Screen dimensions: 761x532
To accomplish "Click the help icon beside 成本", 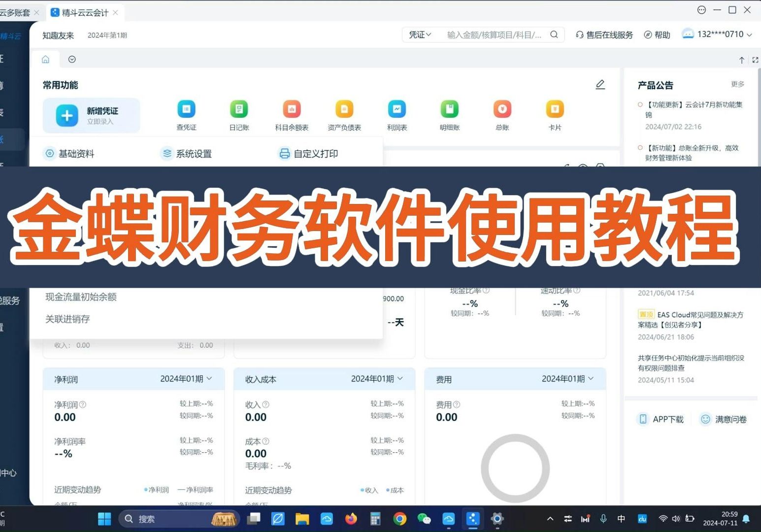I will point(266,441).
